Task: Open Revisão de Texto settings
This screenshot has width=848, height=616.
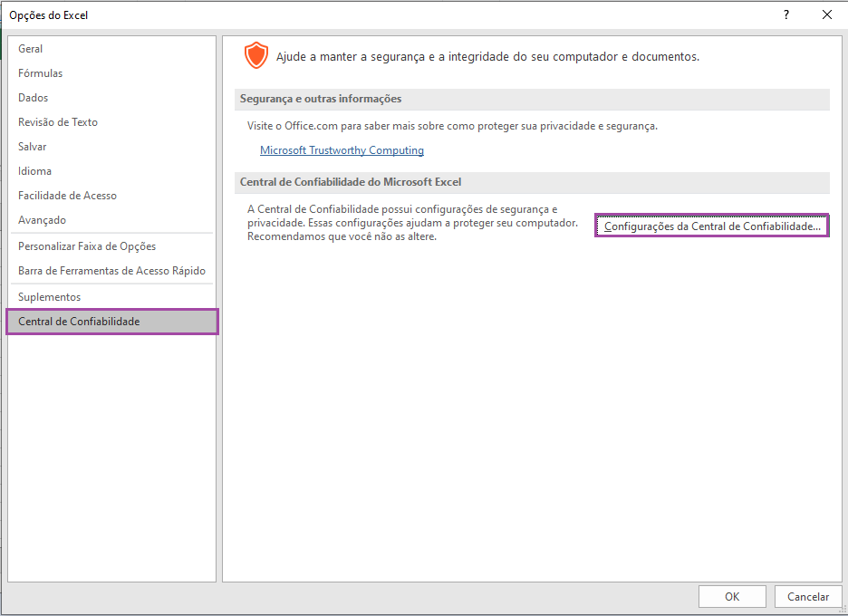Action: (x=112, y=122)
